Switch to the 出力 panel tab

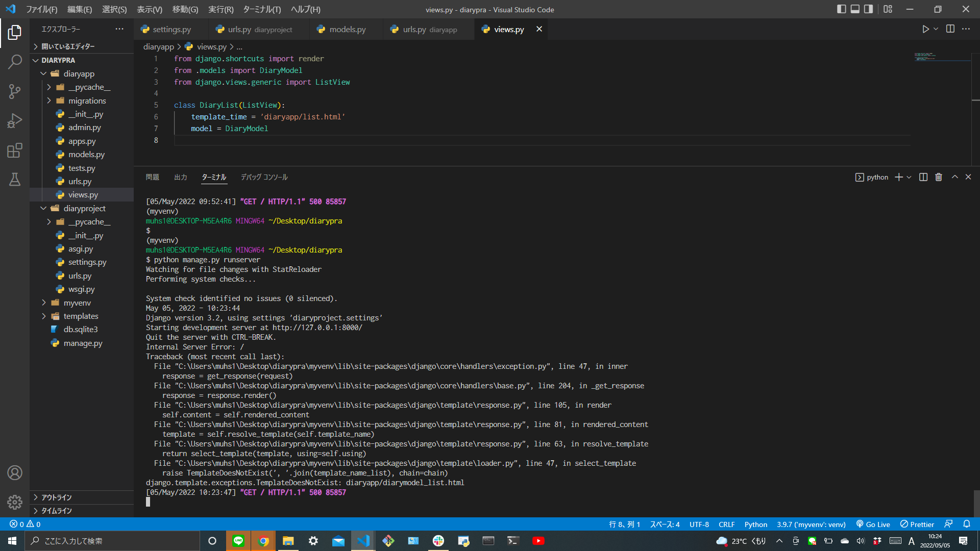(181, 177)
